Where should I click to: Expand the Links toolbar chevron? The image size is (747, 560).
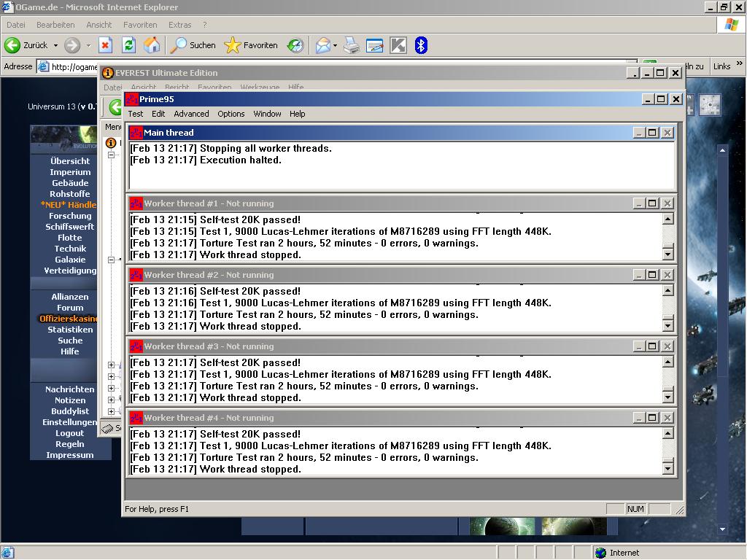tap(740, 63)
